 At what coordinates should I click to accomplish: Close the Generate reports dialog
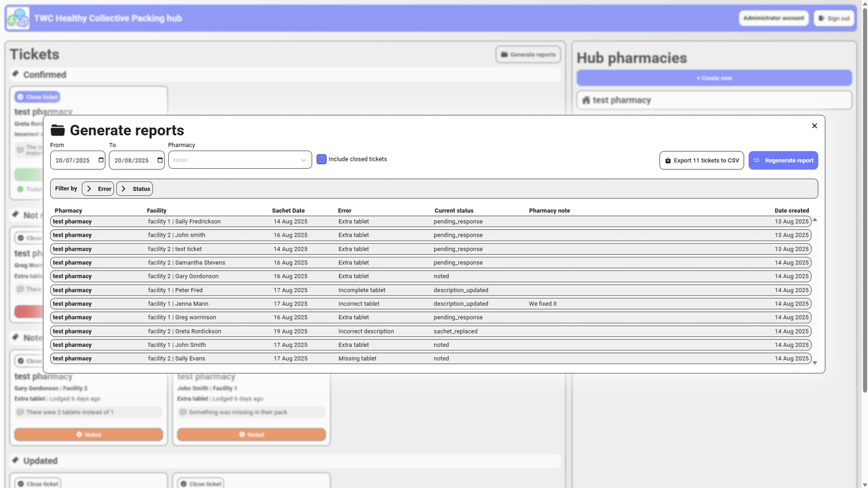click(x=814, y=125)
